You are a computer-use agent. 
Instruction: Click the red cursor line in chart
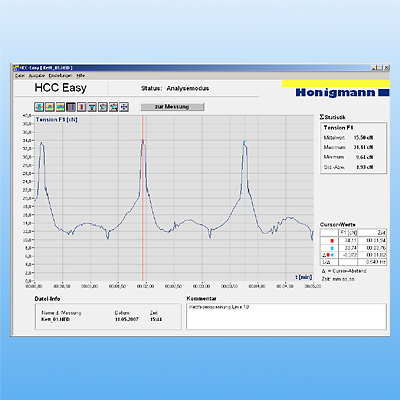(143, 198)
